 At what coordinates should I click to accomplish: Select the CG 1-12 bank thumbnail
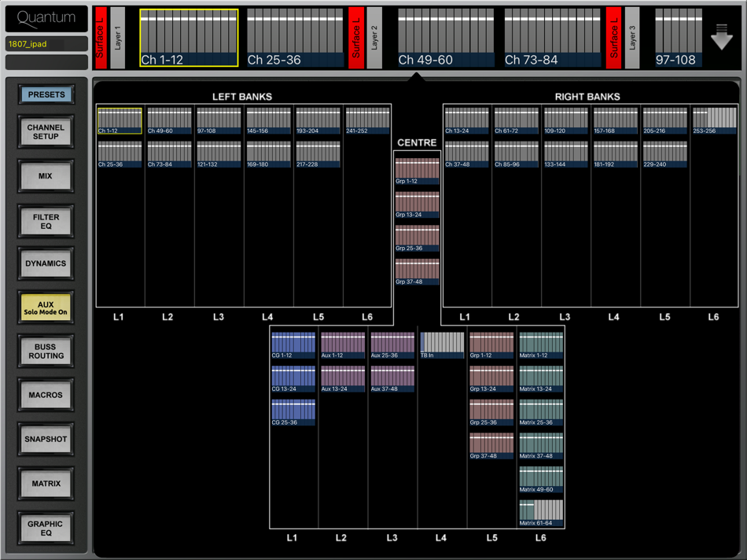293,345
